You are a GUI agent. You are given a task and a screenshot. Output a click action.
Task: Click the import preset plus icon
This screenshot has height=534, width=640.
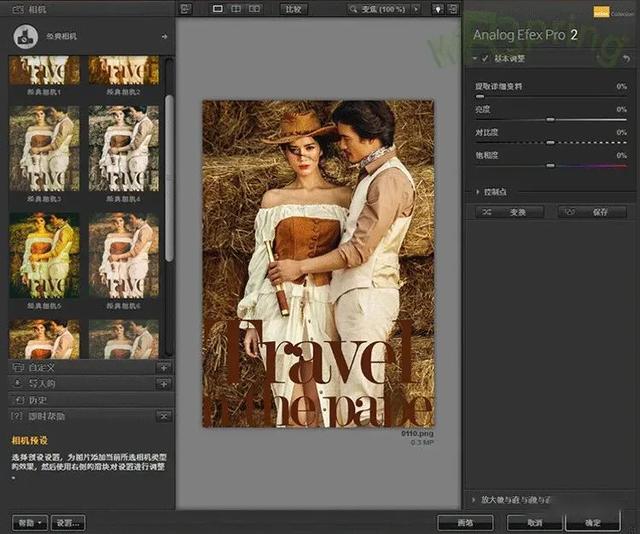tap(163, 384)
